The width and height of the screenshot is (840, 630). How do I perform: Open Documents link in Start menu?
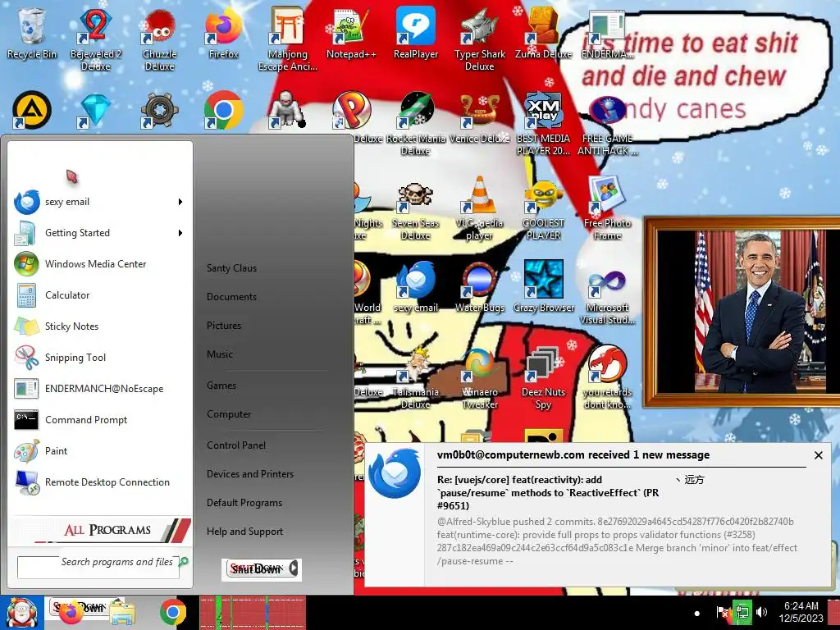pyautogui.click(x=231, y=297)
